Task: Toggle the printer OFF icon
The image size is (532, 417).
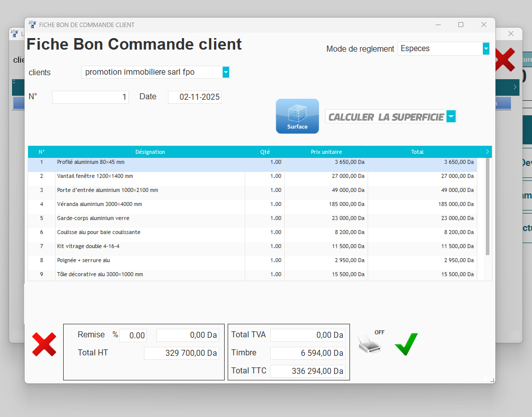Action: (370, 344)
